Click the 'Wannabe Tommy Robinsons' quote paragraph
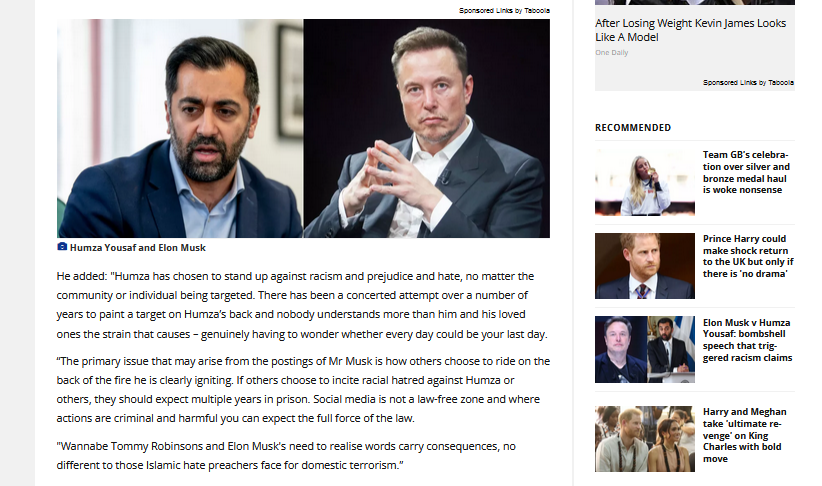Viewport: 822px width, 486px height. 286,456
